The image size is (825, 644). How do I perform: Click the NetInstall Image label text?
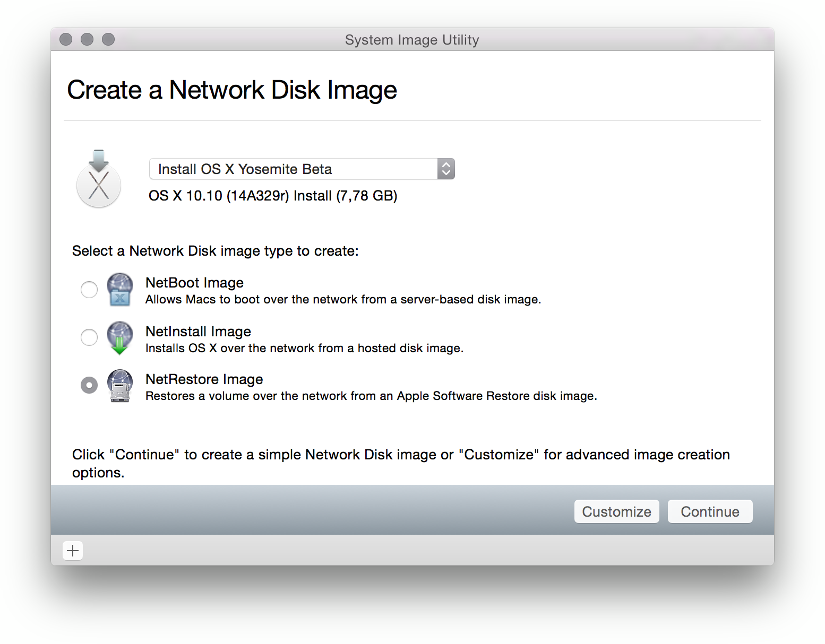tap(198, 332)
